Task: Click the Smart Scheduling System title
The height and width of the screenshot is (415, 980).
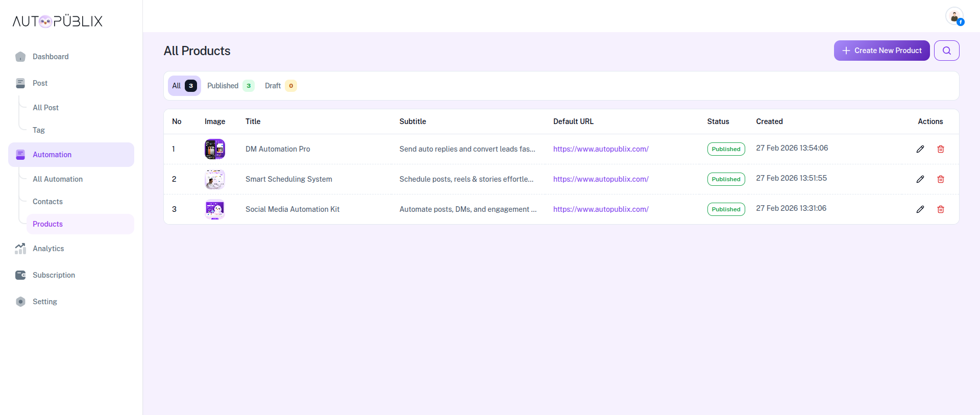Action: (289, 179)
